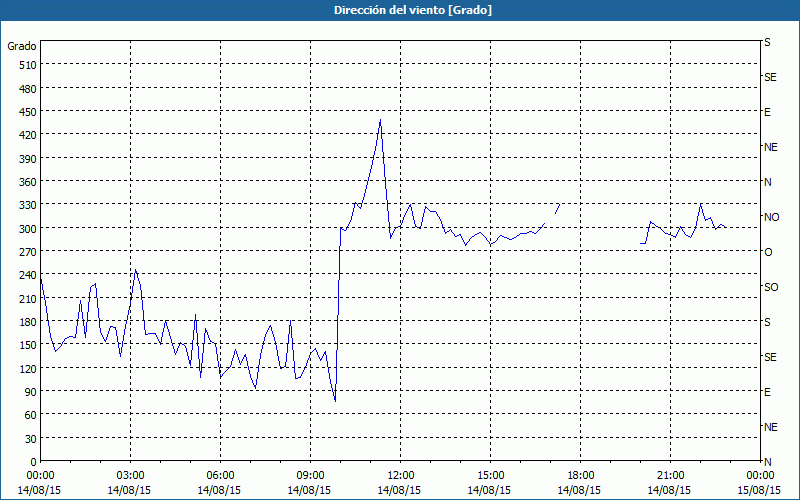Click the "SE" compass label level with 150

770,357
